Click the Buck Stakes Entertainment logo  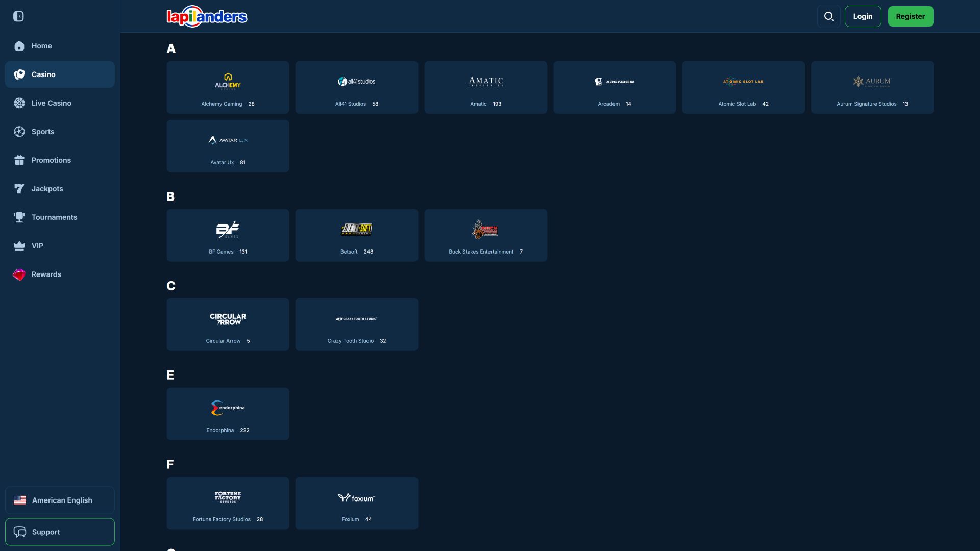485,230
